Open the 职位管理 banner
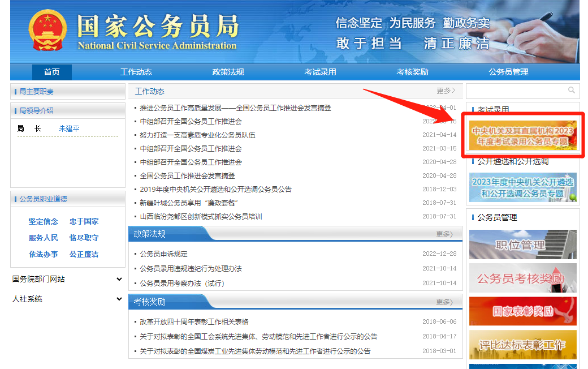This screenshot has height=369, width=588. pos(523,244)
